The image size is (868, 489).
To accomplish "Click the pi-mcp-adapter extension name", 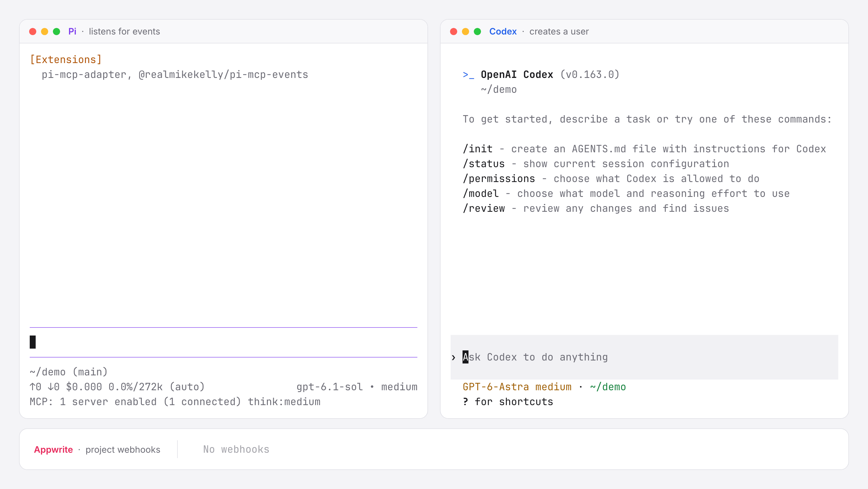I will (84, 75).
